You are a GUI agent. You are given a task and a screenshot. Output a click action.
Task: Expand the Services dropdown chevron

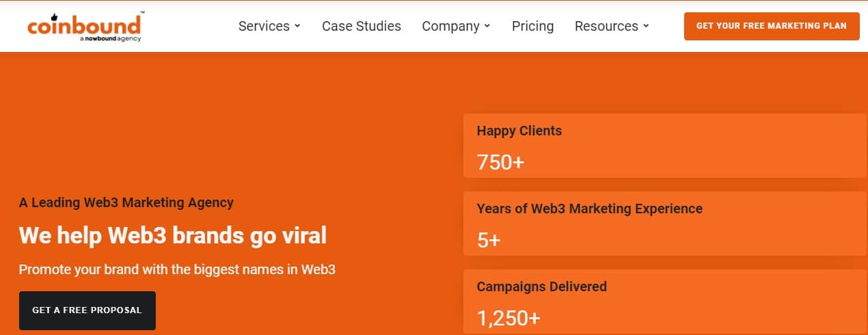click(297, 26)
